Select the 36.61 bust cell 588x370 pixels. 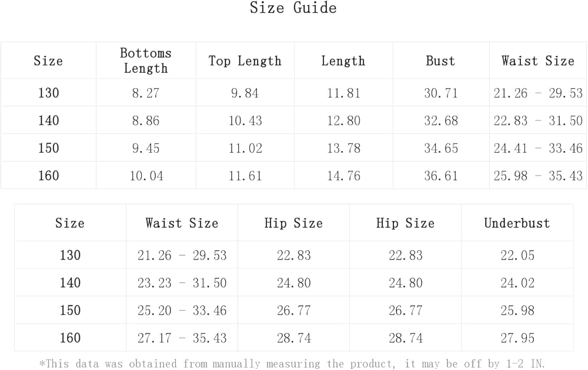[x=440, y=176]
